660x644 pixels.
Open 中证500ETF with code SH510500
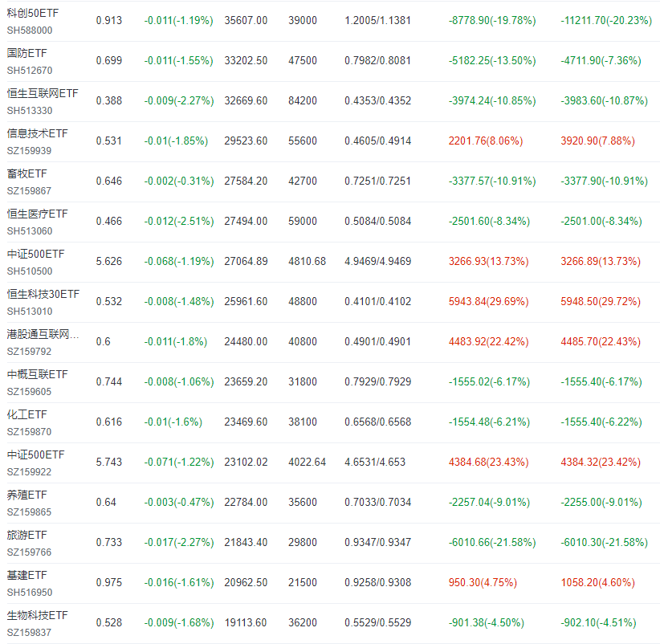pyautogui.click(x=36, y=254)
